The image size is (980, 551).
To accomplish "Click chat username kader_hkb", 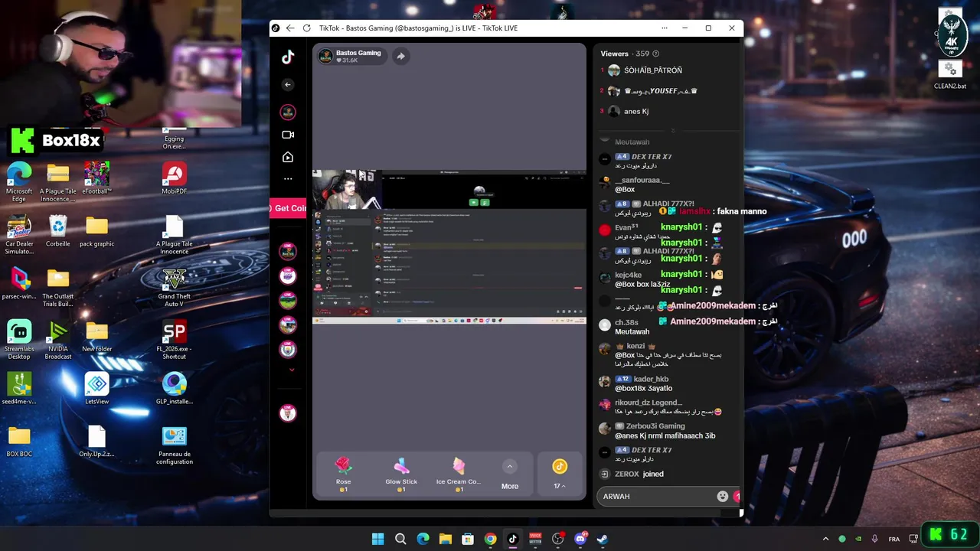I will 651,379.
